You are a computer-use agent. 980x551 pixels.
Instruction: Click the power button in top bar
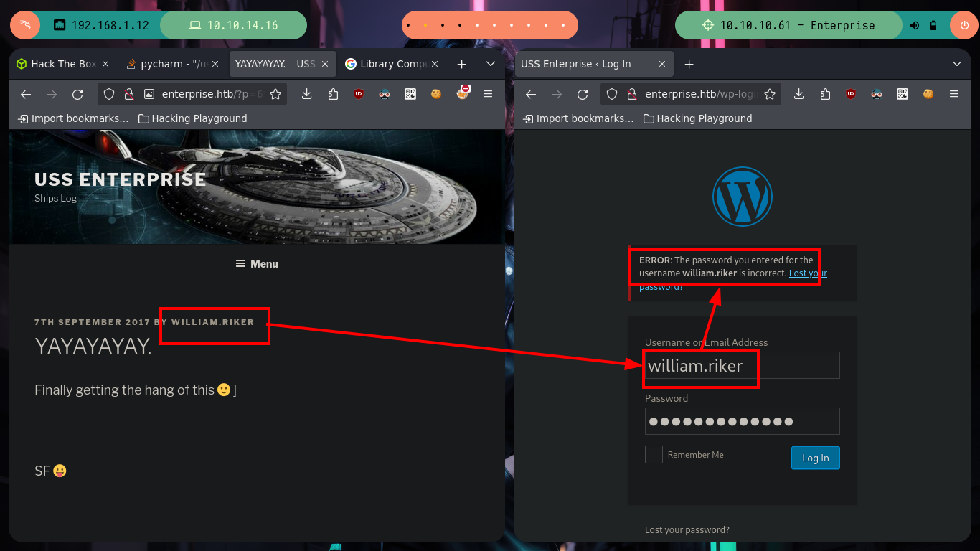point(963,25)
